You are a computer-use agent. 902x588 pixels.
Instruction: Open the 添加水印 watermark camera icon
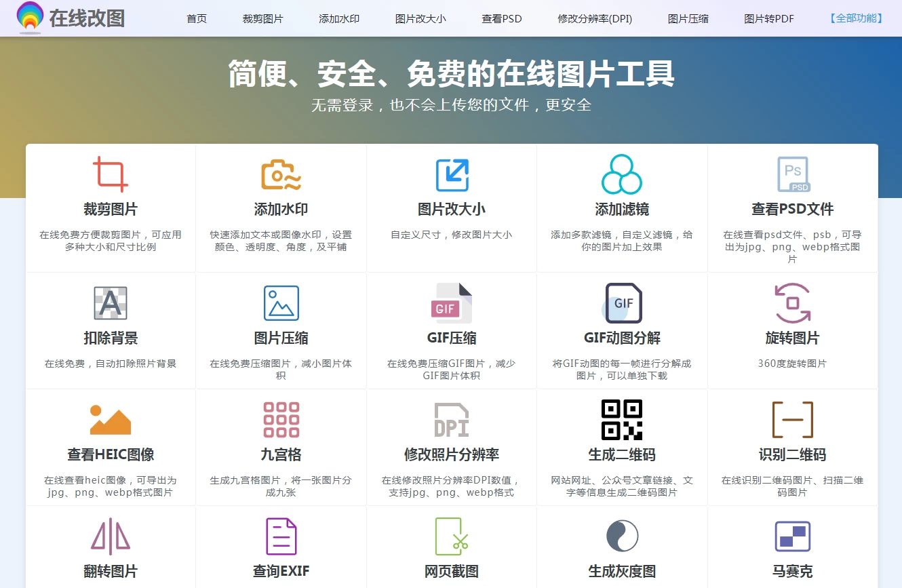pos(281,174)
